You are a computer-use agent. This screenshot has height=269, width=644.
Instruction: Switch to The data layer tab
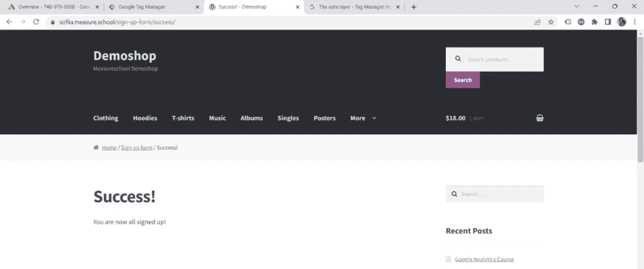click(x=353, y=7)
